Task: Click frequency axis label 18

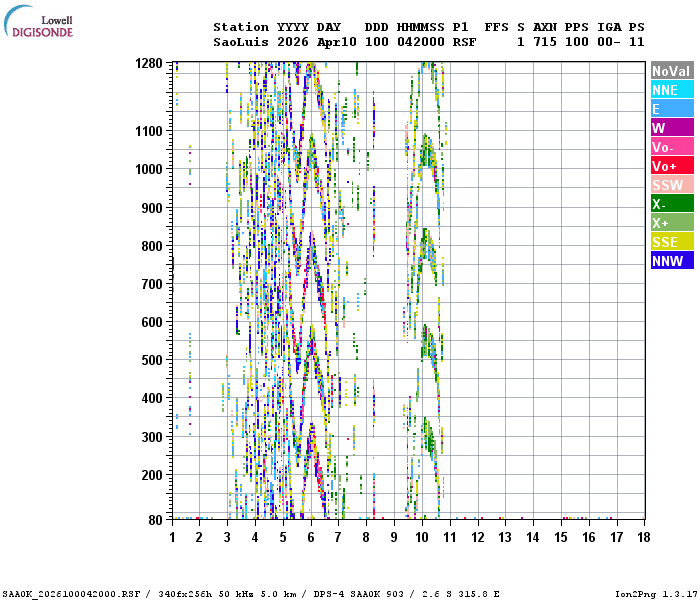Action: (x=643, y=538)
